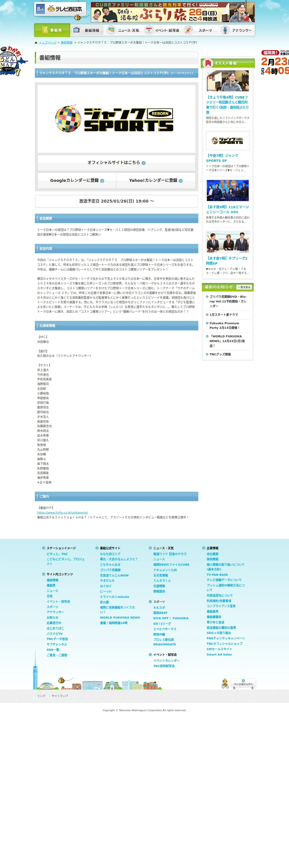Image resolution: width=289 pixels, height=868 pixels.
Task: Open 【あす夜9時】119エマージェンシーコール link
Action: 227,210
